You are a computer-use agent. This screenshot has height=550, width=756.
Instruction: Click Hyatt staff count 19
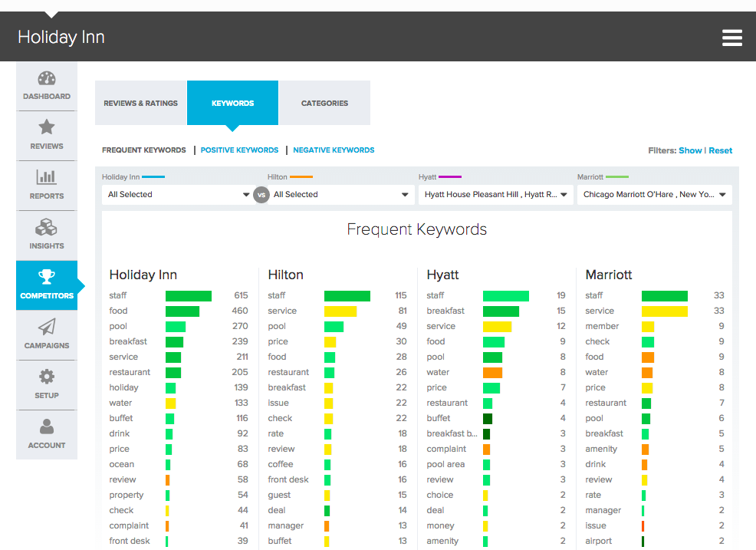click(x=560, y=295)
